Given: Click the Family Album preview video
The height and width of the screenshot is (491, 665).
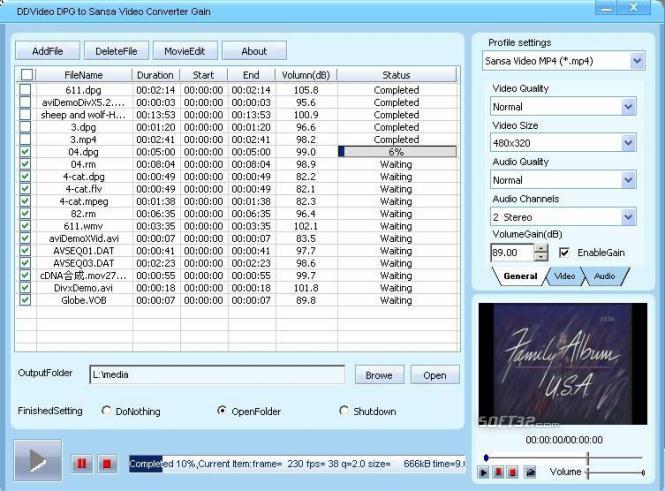Looking at the screenshot, I should pyautogui.click(x=563, y=364).
